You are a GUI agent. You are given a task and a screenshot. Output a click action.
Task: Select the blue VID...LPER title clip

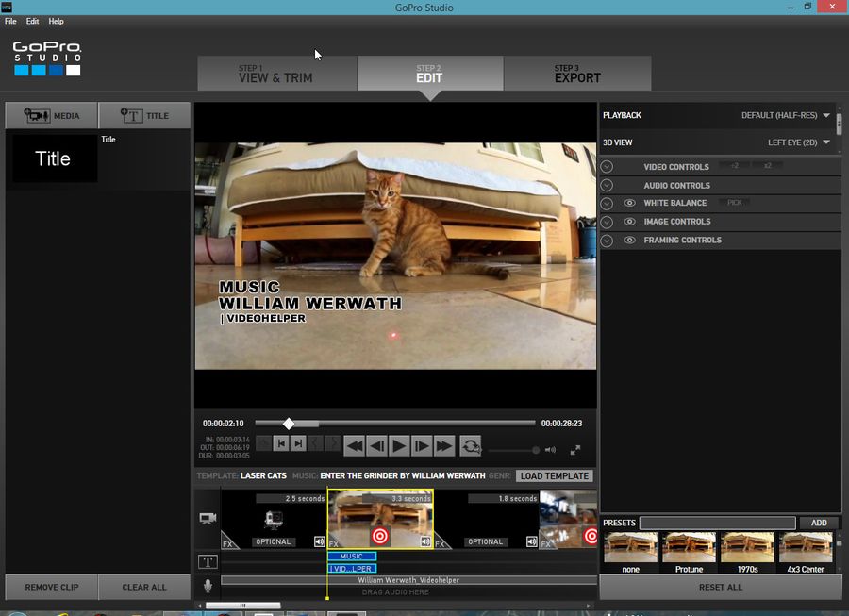(352, 569)
